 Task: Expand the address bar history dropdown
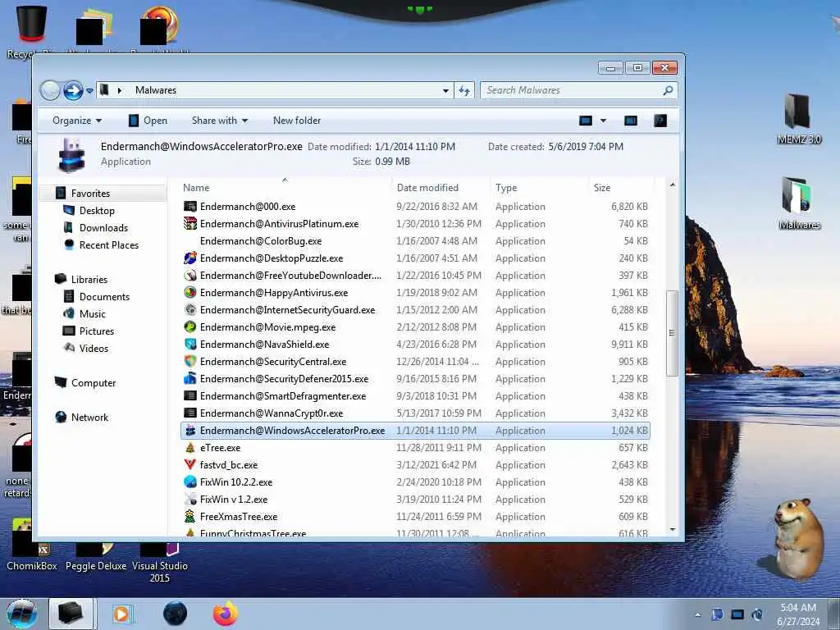click(445, 90)
